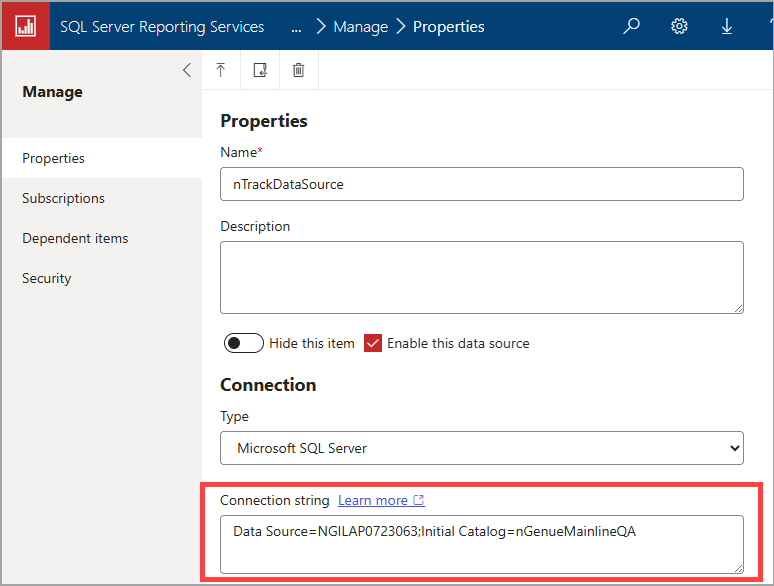Click the delete trash can icon
The width and height of the screenshot is (774, 586).
299,70
